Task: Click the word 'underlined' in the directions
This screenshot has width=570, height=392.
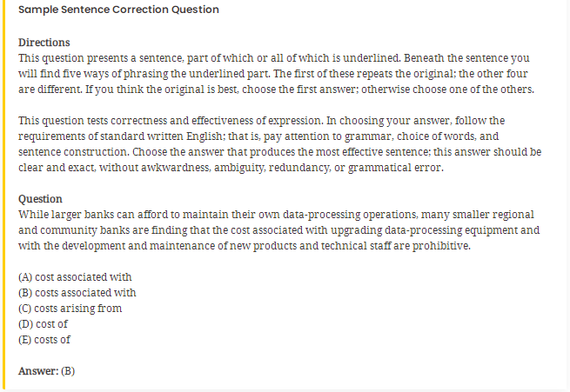Action: point(372,58)
